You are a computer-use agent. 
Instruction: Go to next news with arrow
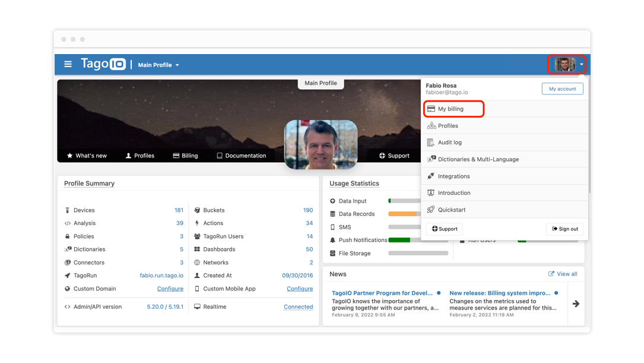click(x=576, y=304)
